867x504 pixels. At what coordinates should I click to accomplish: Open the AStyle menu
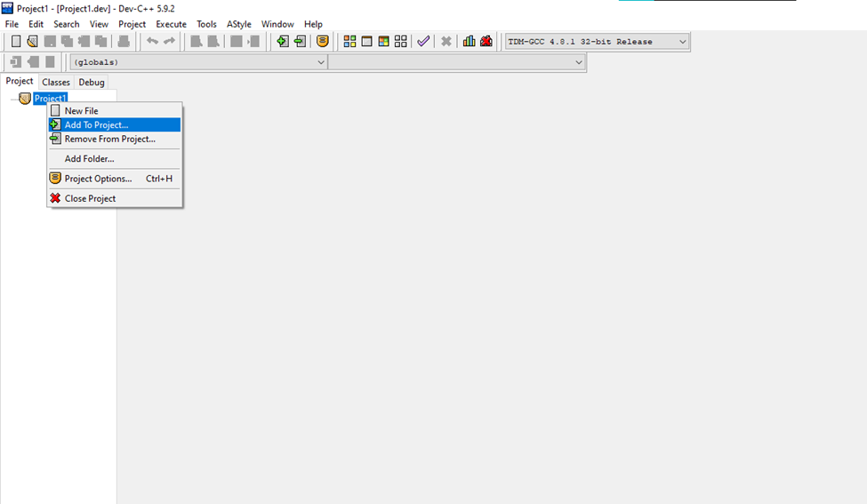click(x=239, y=24)
